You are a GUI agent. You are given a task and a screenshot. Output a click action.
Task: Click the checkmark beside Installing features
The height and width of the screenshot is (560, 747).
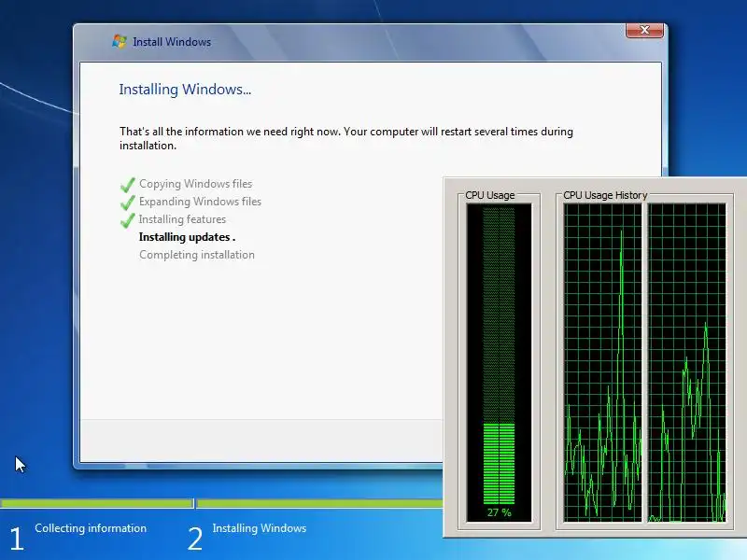(x=127, y=220)
